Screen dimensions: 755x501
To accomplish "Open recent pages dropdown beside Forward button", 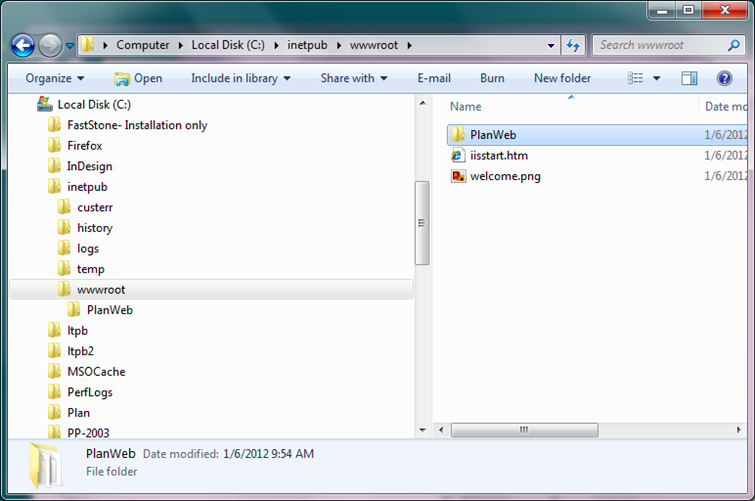I will 70,46.
